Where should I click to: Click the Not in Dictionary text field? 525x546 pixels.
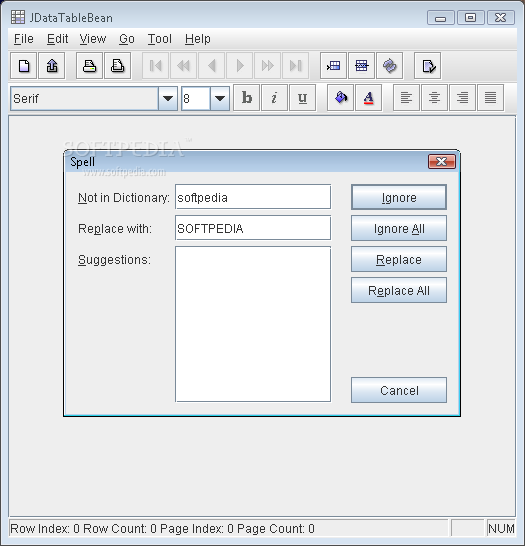(x=253, y=197)
